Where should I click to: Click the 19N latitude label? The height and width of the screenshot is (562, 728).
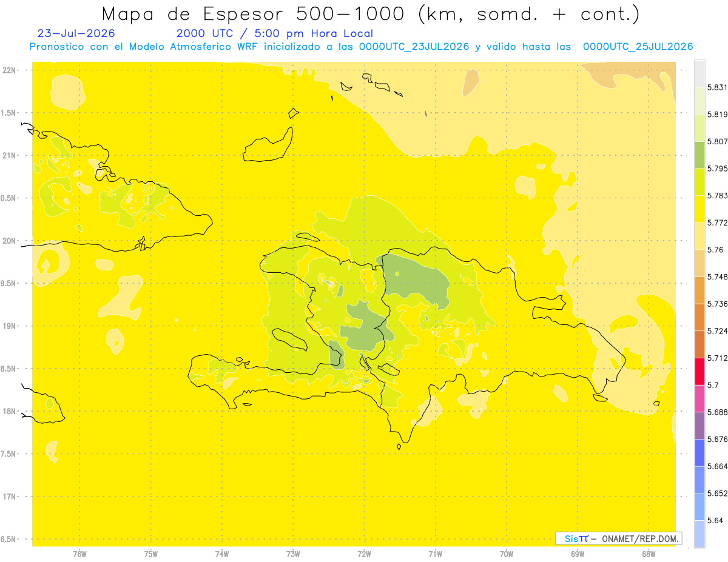(9, 326)
